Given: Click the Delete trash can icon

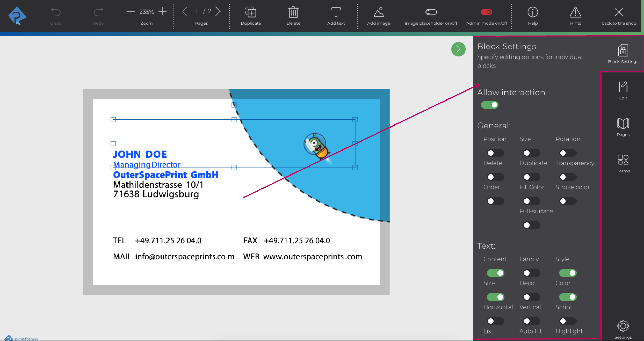Looking at the screenshot, I should [293, 12].
